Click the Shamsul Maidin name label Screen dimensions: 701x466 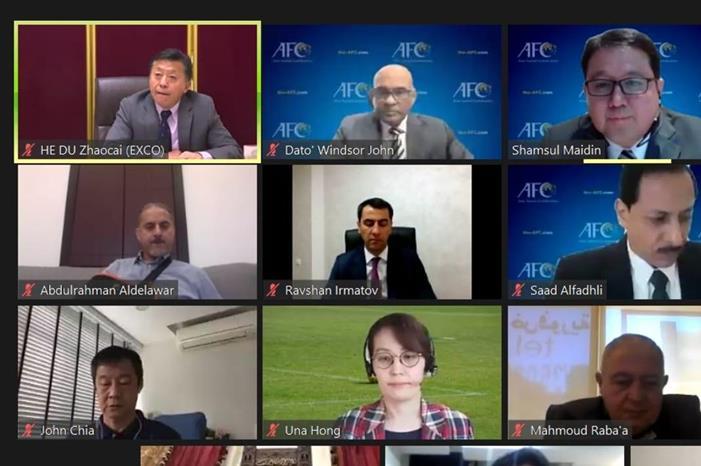pos(557,150)
